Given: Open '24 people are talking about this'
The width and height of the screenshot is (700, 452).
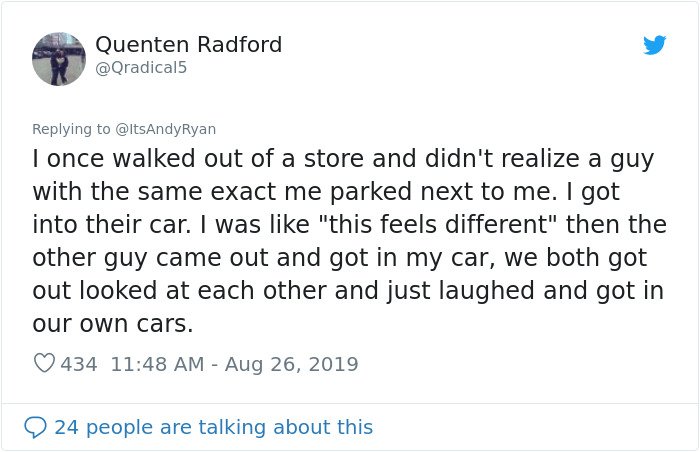Looking at the screenshot, I should coord(213,427).
